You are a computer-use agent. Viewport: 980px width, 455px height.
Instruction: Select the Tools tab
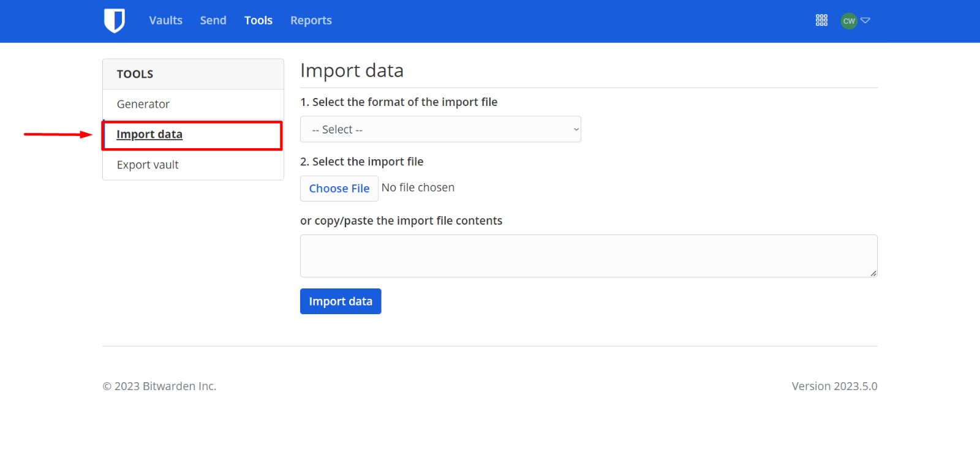pyautogui.click(x=258, y=20)
